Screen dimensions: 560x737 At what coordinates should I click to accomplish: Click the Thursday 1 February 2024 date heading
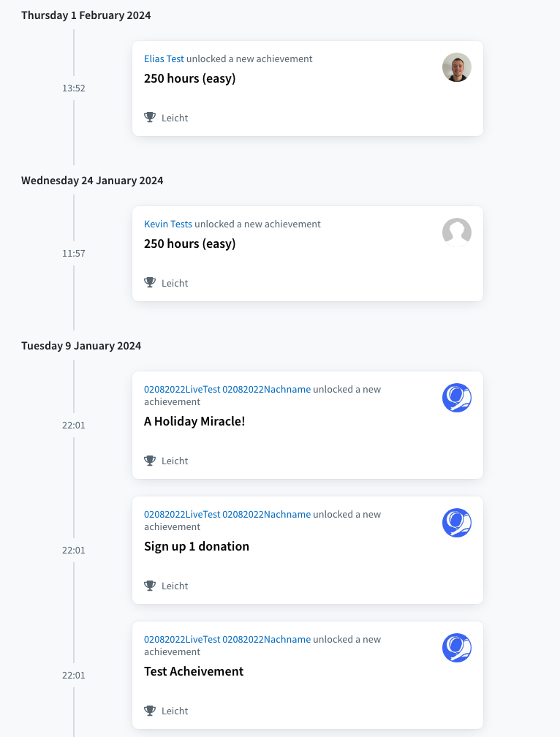[86, 15]
